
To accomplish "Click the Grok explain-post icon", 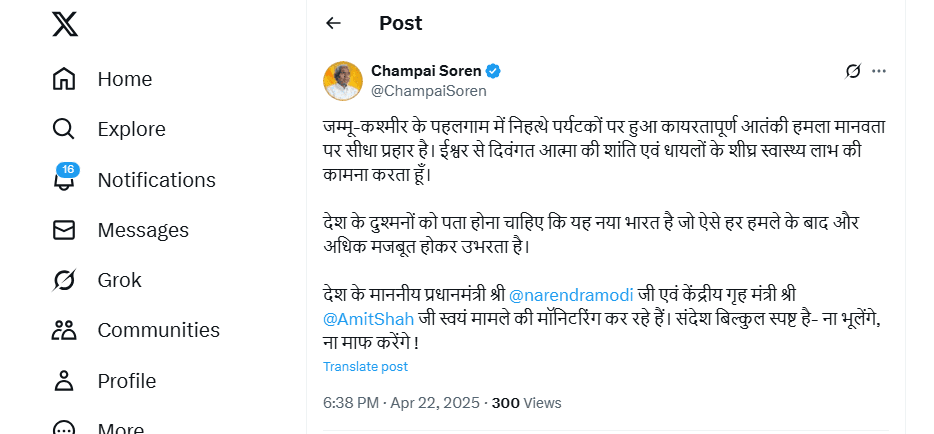I will (x=853, y=71).
